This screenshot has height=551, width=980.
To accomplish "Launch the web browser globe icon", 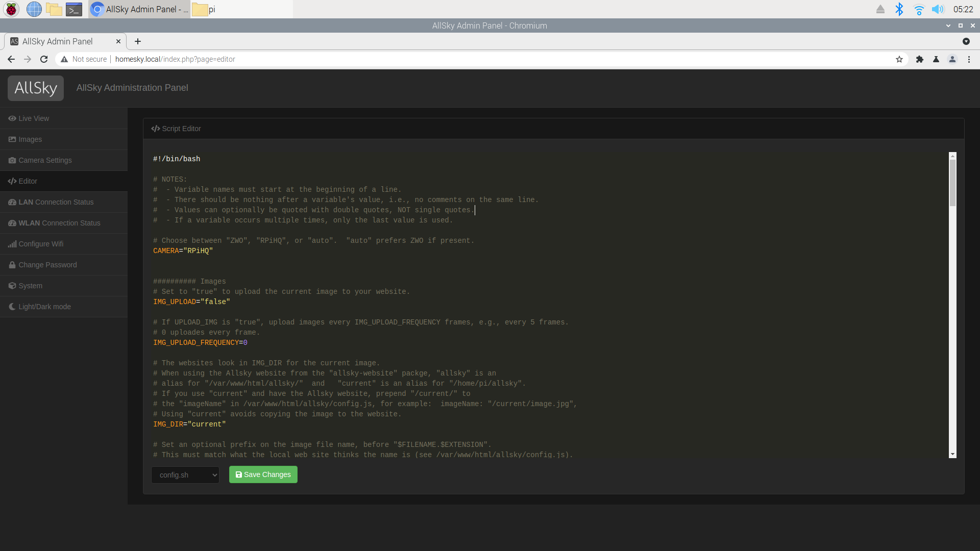I will click(x=34, y=9).
